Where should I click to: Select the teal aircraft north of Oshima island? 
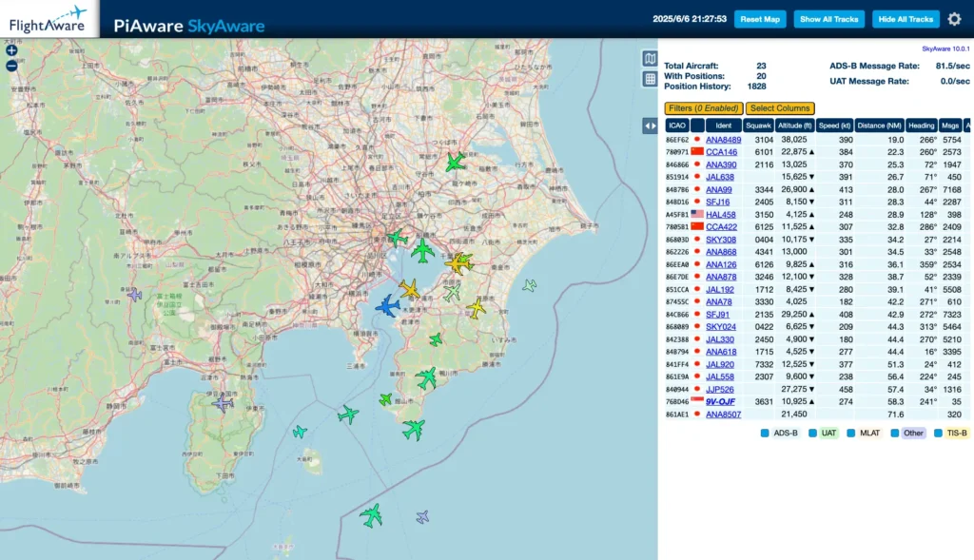point(300,432)
